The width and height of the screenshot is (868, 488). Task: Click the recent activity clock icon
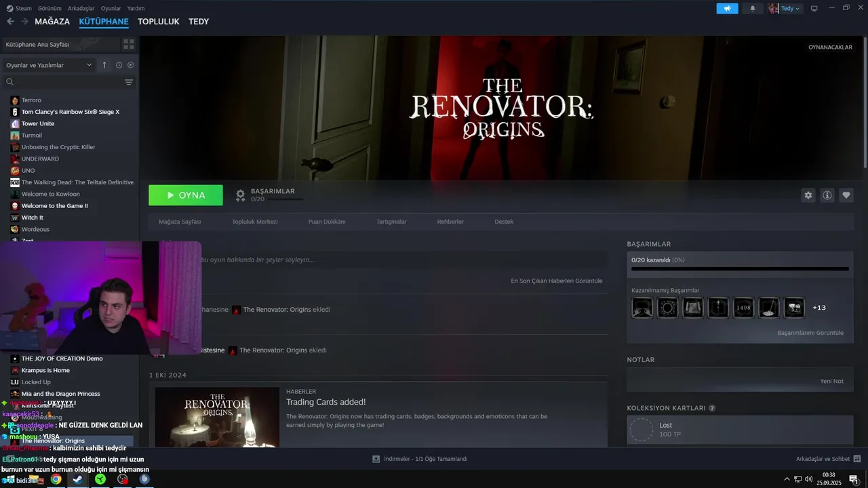click(x=119, y=65)
